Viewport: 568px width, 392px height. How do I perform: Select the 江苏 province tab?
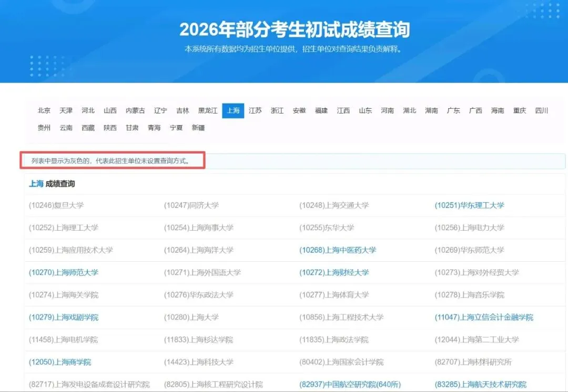pos(255,110)
